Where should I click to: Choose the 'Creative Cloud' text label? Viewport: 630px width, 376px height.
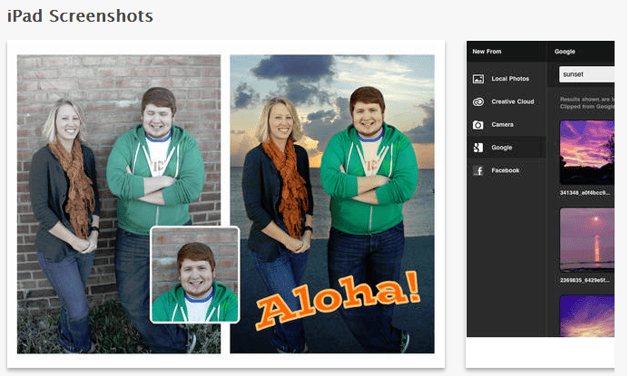click(513, 102)
